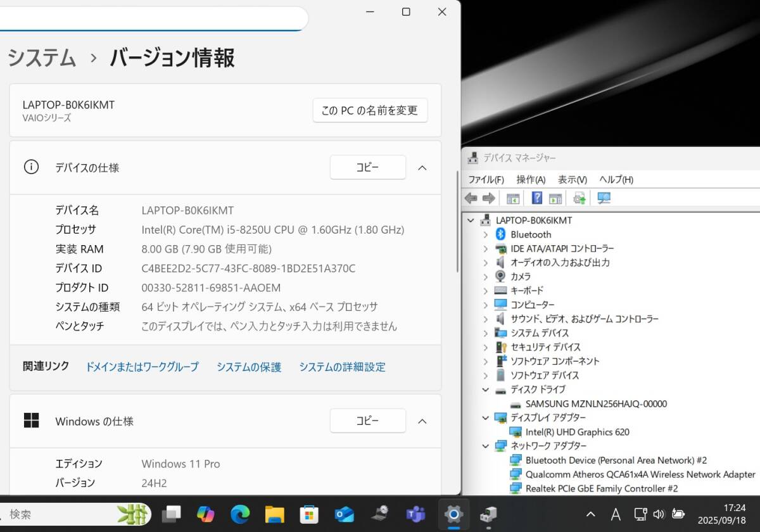Click the blue Help icon in Device Manager toolbar
This screenshot has width=760, height=532.
click(537, 198)
